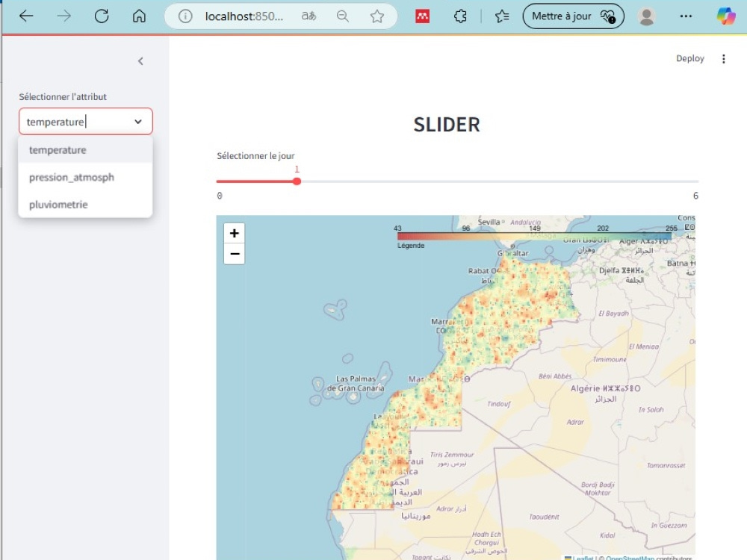Zoom in the map with plus button
Viewport: 747px width, 560px height.
pos(235,233)
